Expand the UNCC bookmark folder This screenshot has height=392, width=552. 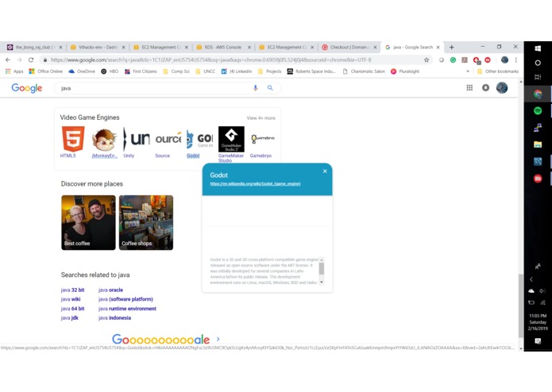tap(205, 71)
